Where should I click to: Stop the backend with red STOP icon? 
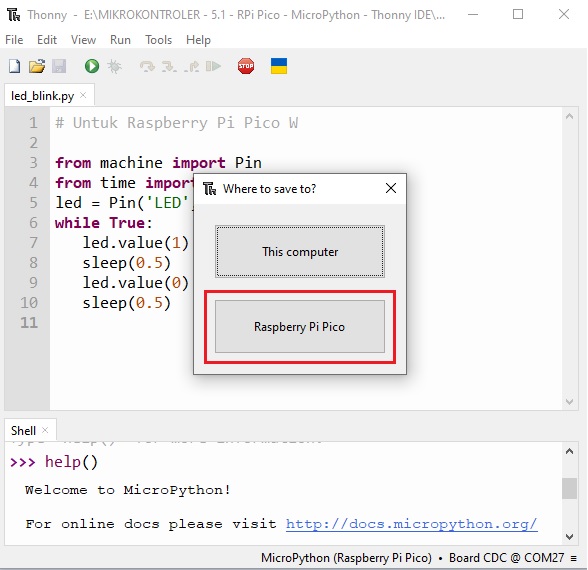coord(246,66)
